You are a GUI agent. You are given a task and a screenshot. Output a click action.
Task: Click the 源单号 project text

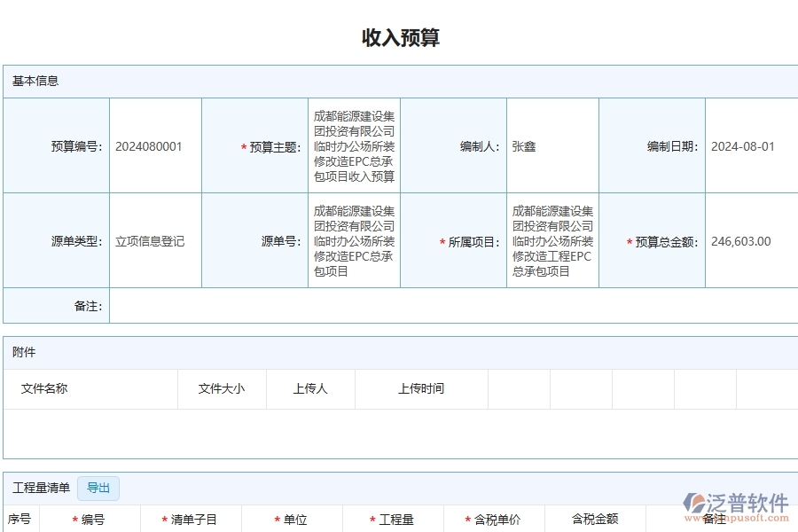click(x=354, y=240)
